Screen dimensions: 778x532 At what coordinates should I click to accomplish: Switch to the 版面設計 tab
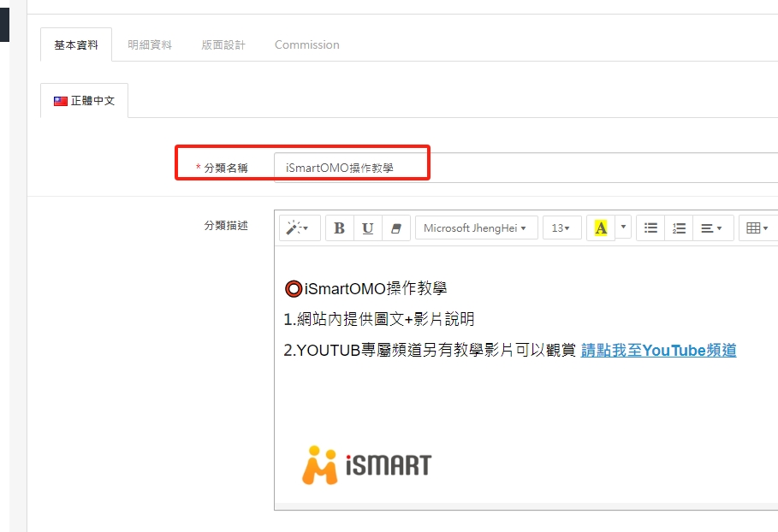pos(223,44)
